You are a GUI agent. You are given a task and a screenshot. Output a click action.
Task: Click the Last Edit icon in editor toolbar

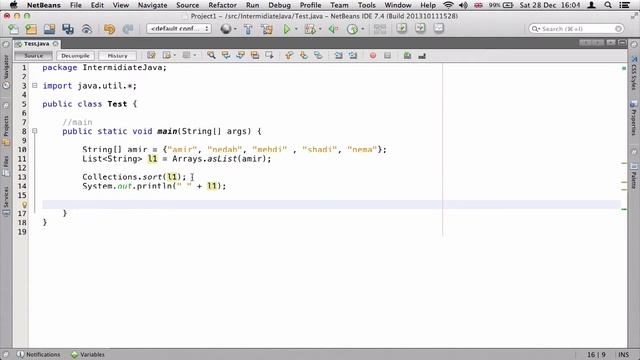pos(151,56)
